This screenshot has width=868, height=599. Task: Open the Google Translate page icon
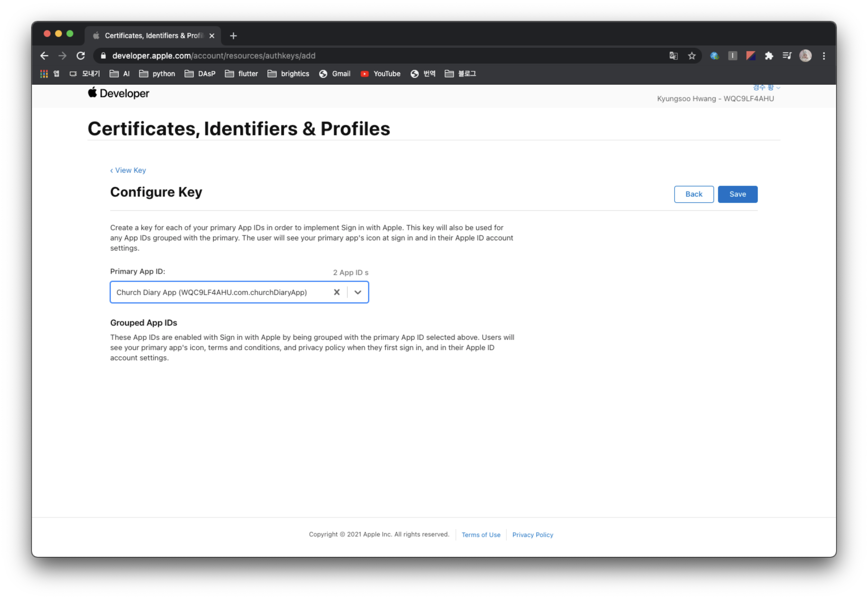[673, 56]
